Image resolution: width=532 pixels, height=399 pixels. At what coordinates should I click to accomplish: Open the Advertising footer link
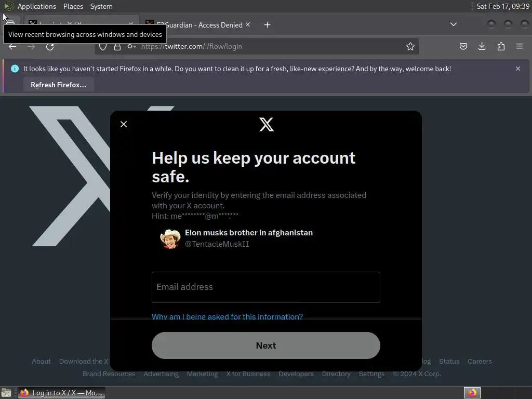[x=161, y=374]
